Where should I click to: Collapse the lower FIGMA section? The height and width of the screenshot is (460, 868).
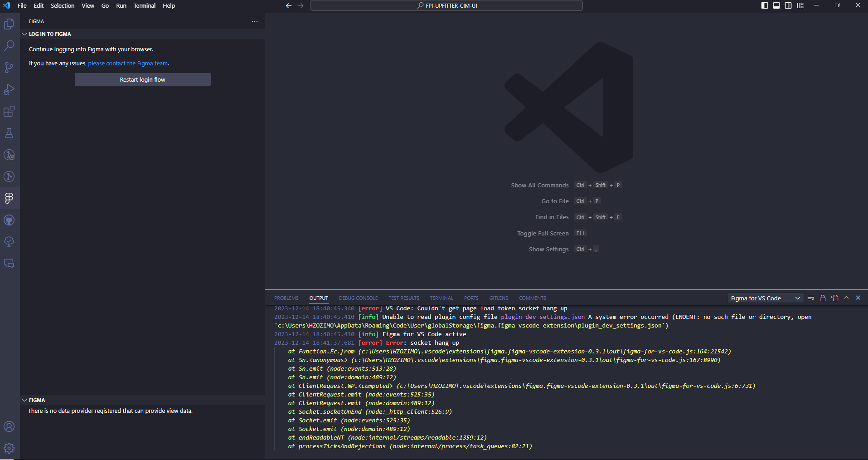(24, 400)
